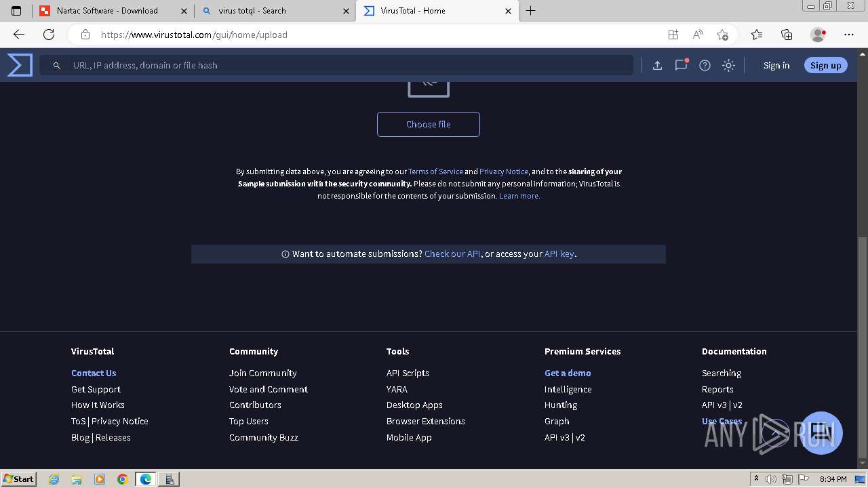This screenshot has height=488, width=868.
Task: Open Join Community footer link
Action: (263, 373)
